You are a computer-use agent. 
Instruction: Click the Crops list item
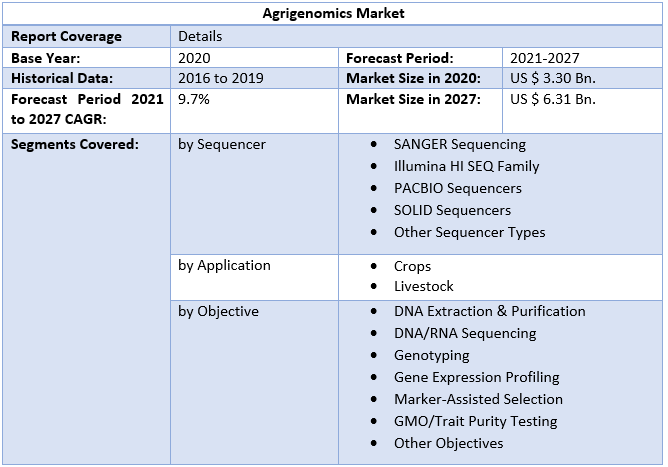click(412, 266)
